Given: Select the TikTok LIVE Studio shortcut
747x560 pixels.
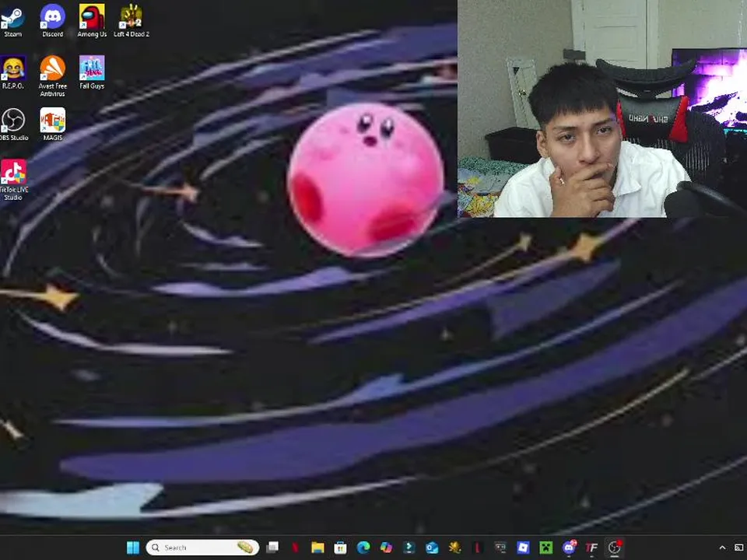Looking at the screenshot, I should tap(13, 180).
